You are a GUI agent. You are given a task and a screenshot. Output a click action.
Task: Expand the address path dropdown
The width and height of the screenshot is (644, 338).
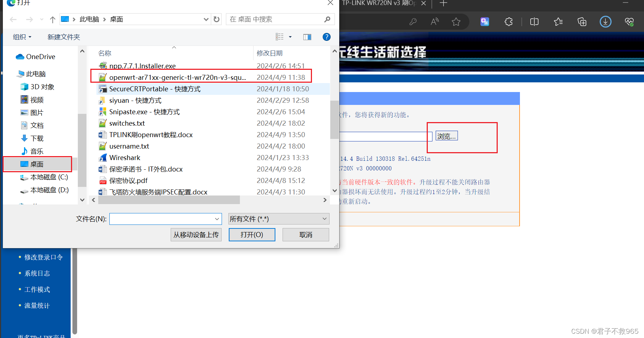click(206, 19)
